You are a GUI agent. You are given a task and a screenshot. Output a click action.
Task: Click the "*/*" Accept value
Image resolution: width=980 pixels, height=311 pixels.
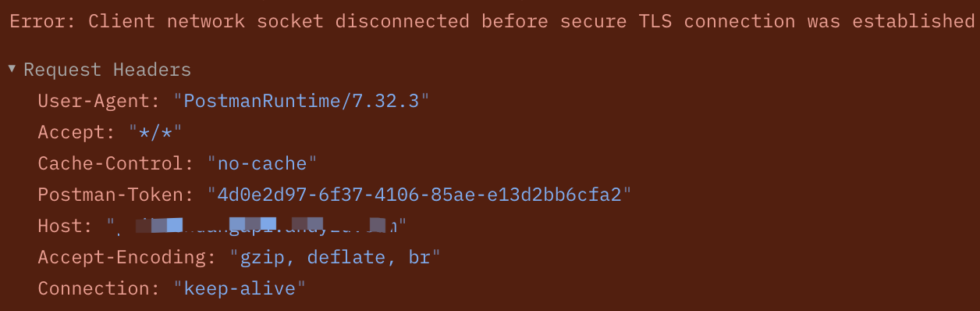[x=155, y=132]
